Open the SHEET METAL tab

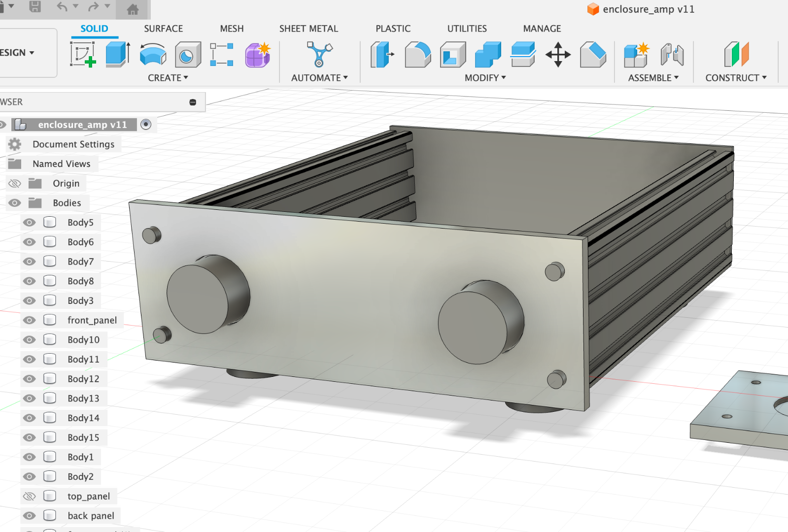click(308, 29)
